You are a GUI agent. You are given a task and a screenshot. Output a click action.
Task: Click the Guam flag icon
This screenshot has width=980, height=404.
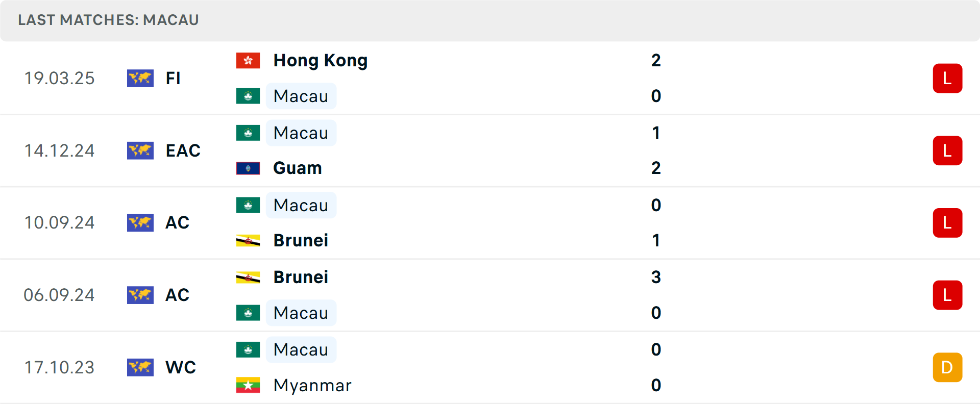[248, 168]
